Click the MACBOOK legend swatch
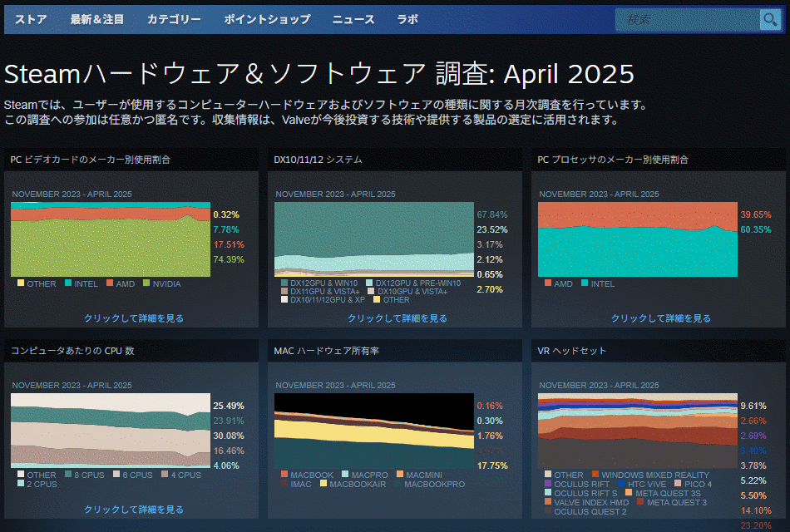This screenshot has width=790, height=532. (284, 474)
